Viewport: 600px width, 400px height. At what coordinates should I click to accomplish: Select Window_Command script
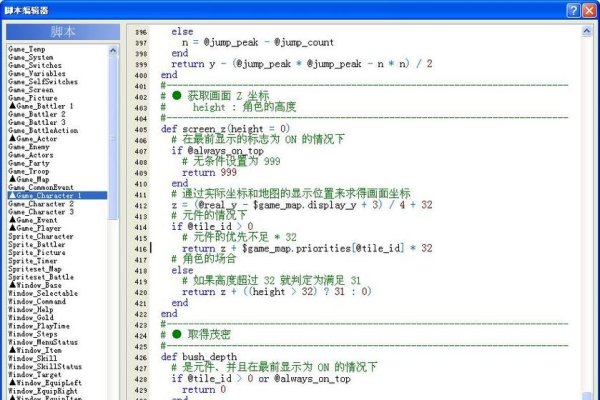coord(37,301)
